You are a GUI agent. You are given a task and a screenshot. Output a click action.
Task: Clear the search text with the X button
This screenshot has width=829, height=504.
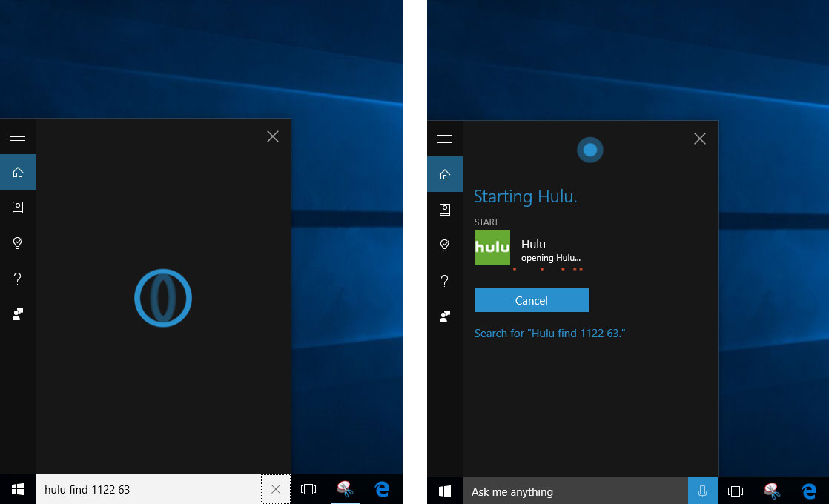click(276, 489)
